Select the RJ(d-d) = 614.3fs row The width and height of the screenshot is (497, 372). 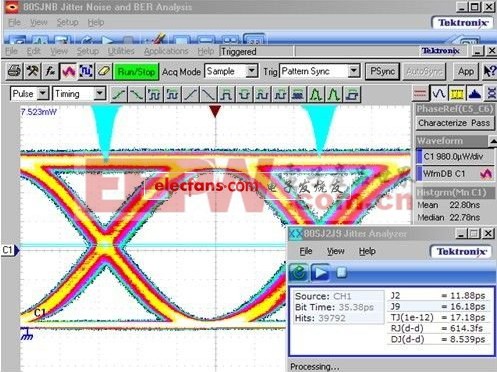[x=438, y=328]
